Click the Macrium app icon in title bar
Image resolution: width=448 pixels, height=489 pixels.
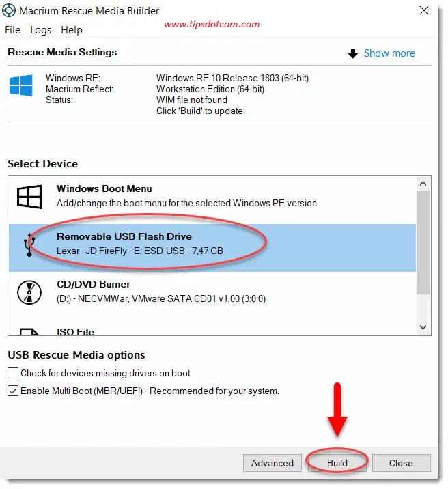10,11
